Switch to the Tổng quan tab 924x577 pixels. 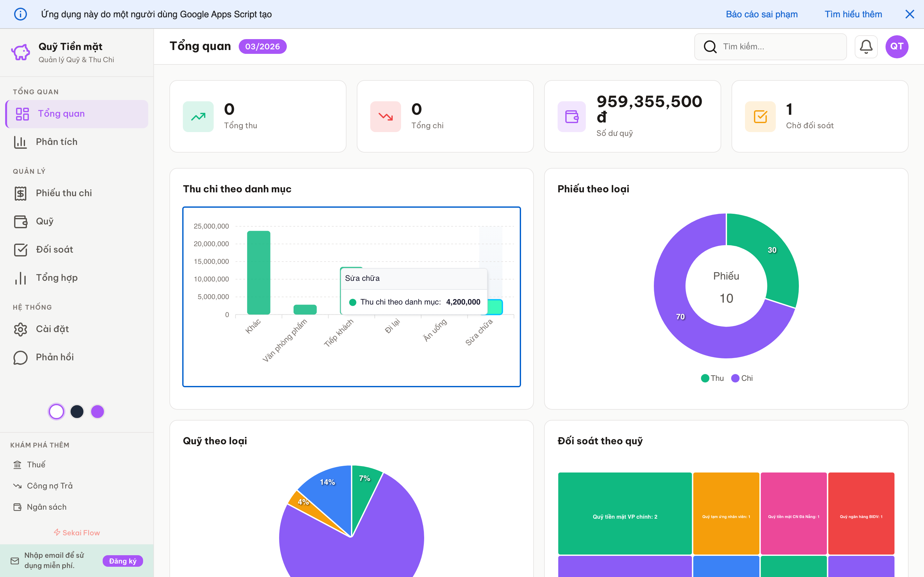61,113
